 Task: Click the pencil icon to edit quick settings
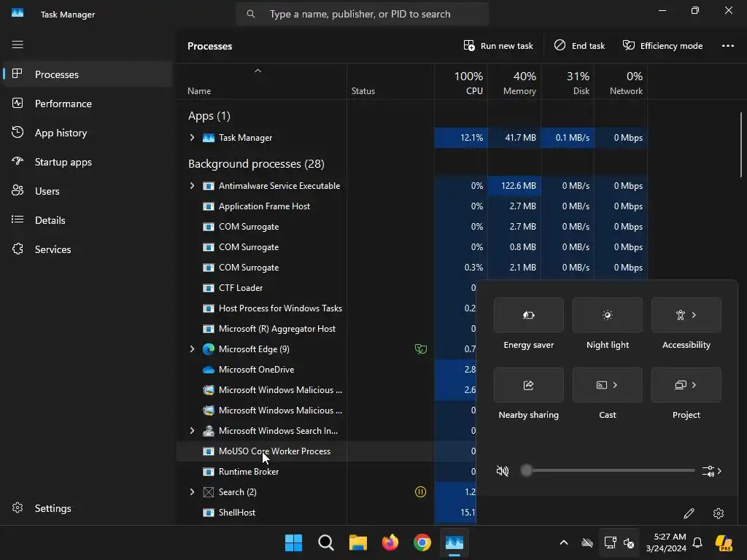689,513
